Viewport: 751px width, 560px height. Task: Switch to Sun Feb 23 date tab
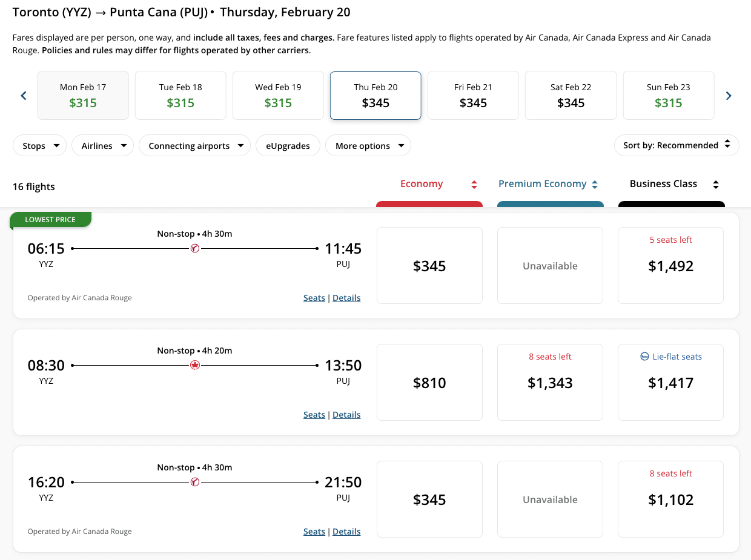pyautogui.click(x=668, y=96)
